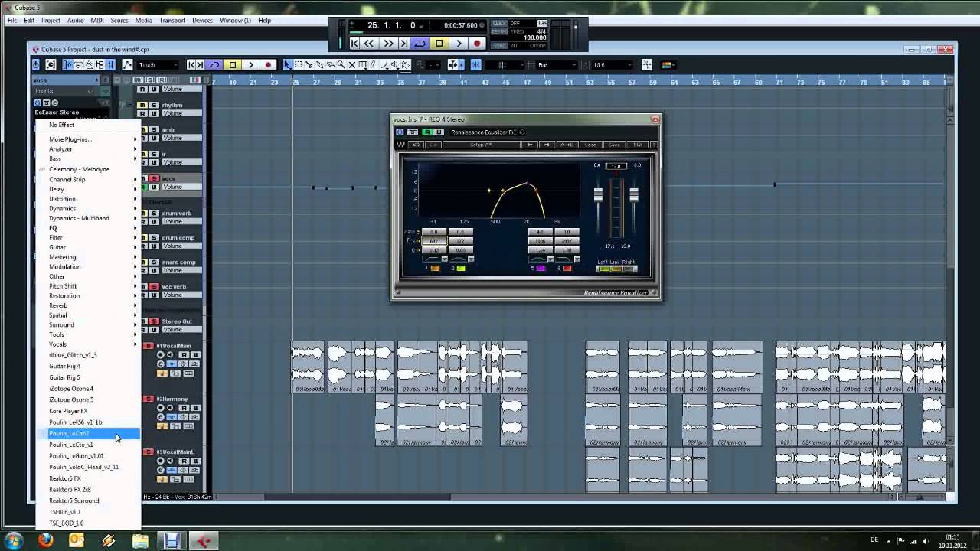Image resolution: width=980 pixels, height=551 pixels.
Task: Choose Poulin_LeCab2 plug-in
Action: coord(87,433)
